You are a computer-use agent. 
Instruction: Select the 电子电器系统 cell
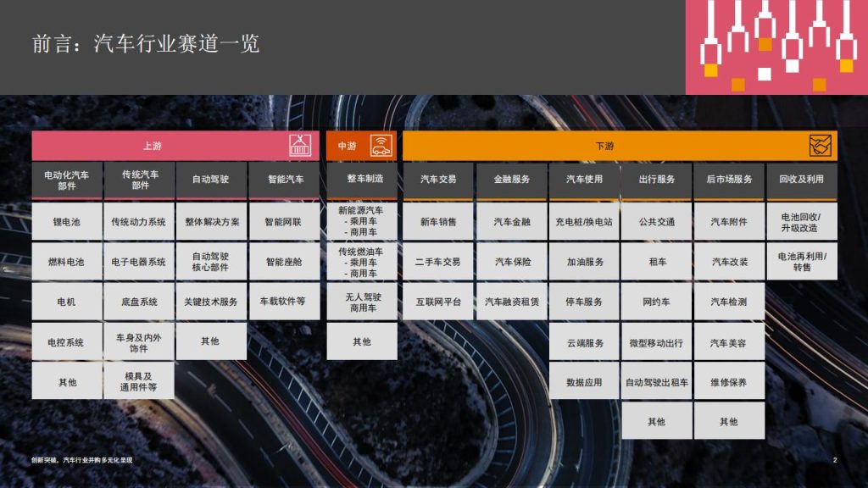(139, 261)
